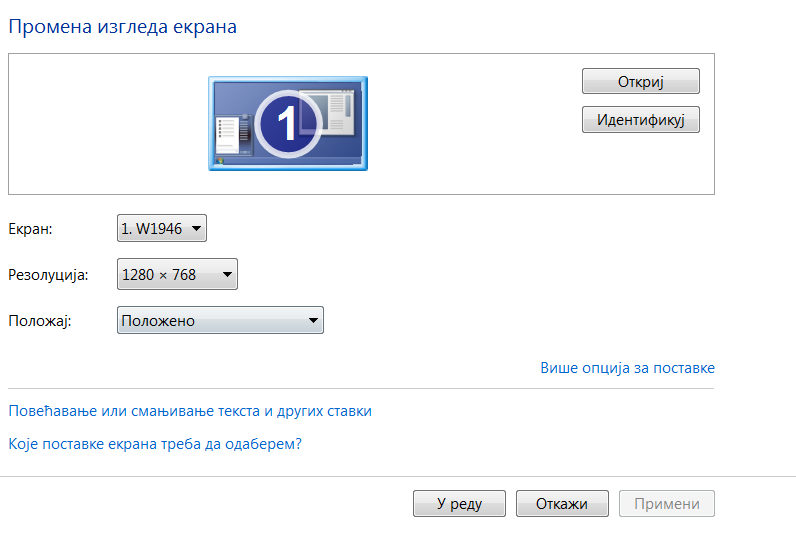Open the Више опција за поставке link
The height and width of the screenshot is (534, 796).
click(627, 368)
